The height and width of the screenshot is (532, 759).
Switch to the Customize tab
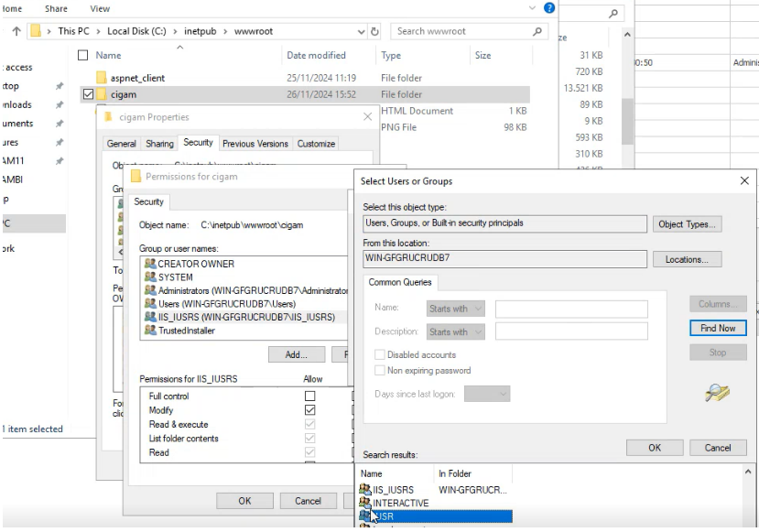pyautogui.click(x=316, y=144)
